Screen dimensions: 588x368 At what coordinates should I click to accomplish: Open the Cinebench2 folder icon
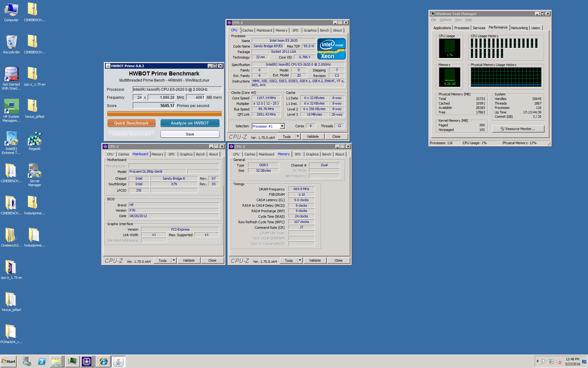point(11,237)
